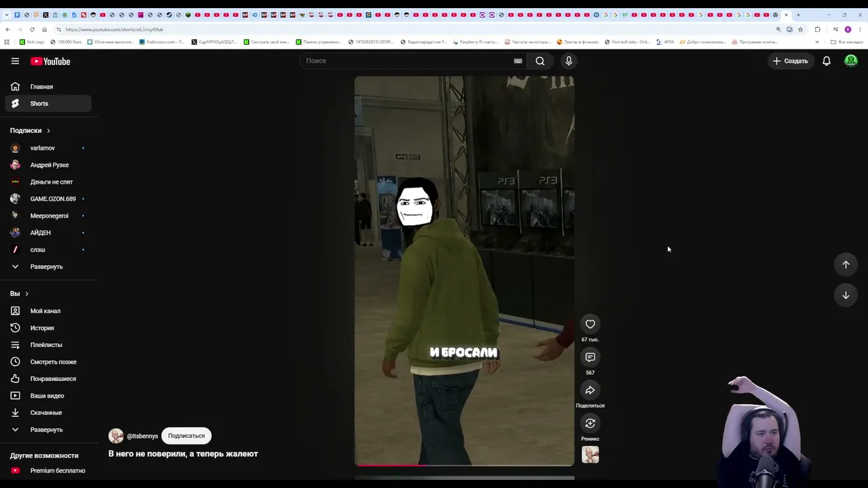The height and width of the screenshot is (488, 868).
Task: Expand the Подписки section chevron
Action: pos(48,131)
